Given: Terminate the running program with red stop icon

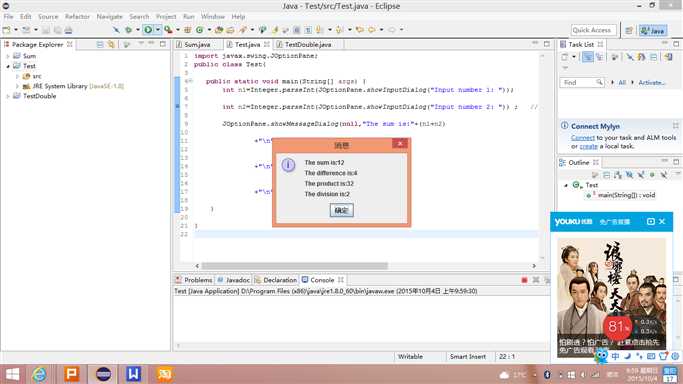Looking at the screenshot, I should click(524, 280).
